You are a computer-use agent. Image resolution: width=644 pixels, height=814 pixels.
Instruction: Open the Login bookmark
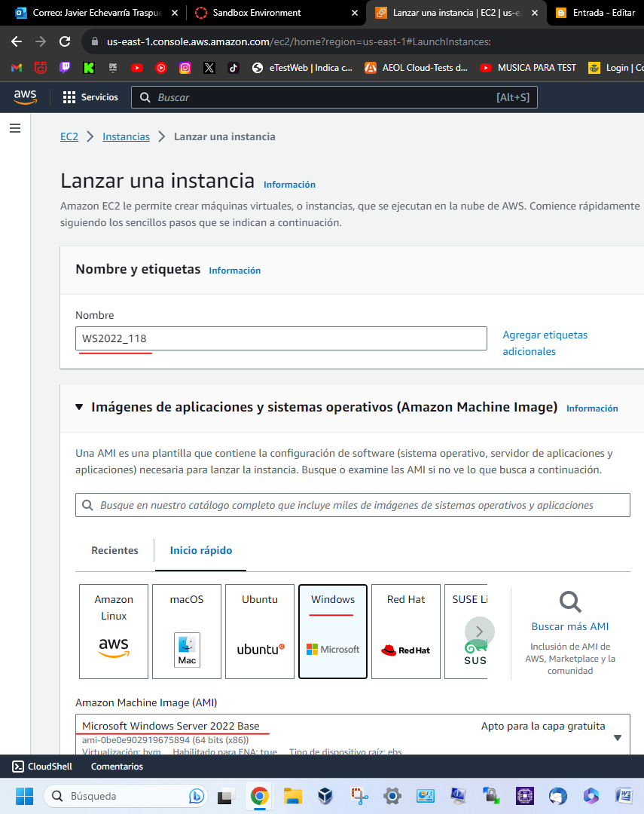[615, 68]
